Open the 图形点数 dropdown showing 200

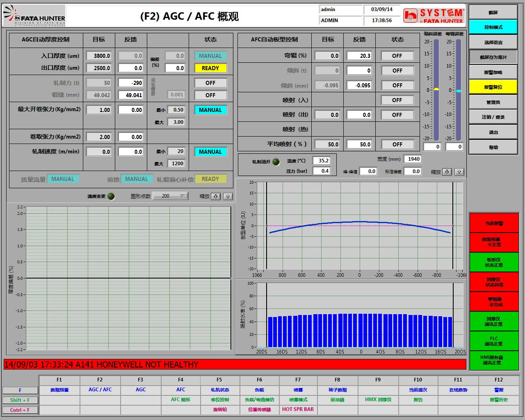click(170, 196)
